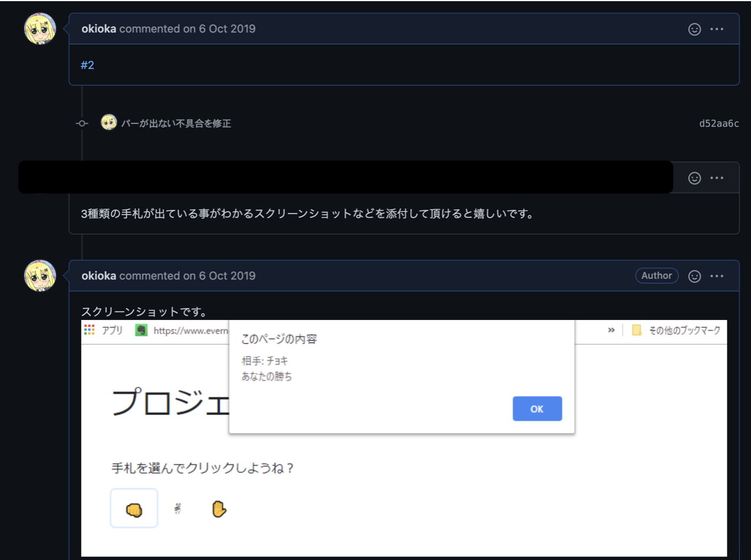Click OK on the Chrome alert dialog
Image resolution: width=751 pixels, height=560 pixels.
coord(537,409)
